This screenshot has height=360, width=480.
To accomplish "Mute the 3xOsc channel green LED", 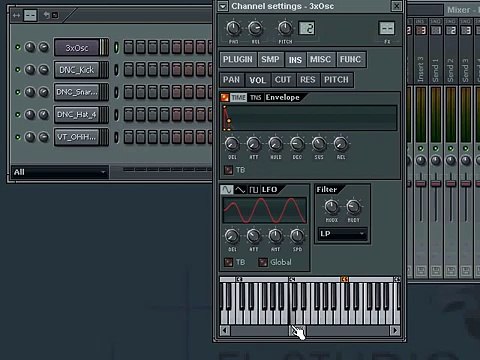I will click(18, 47).
